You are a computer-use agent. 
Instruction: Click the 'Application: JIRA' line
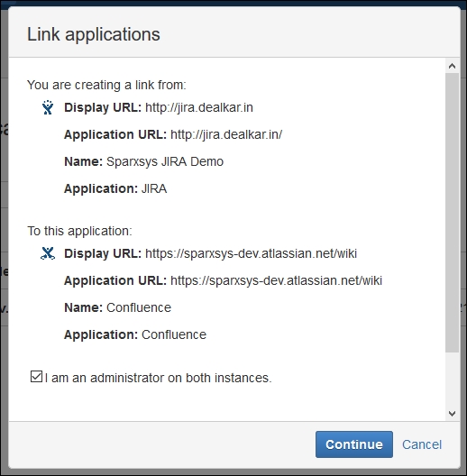[115, 188]
